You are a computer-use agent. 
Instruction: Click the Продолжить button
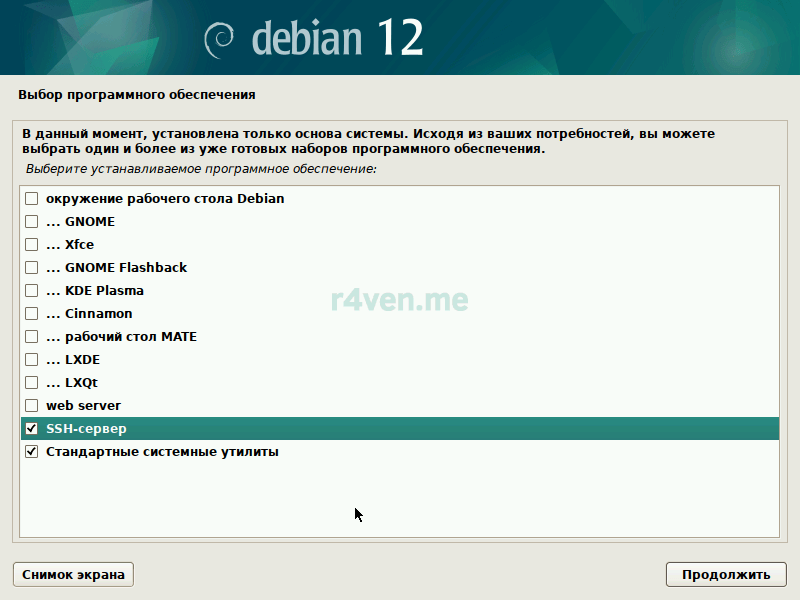coord(726,574)
